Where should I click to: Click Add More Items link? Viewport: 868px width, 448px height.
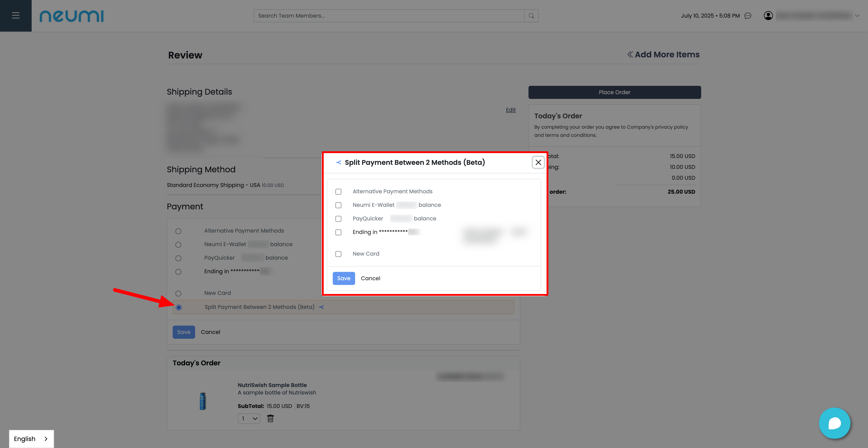coord(663,54)
